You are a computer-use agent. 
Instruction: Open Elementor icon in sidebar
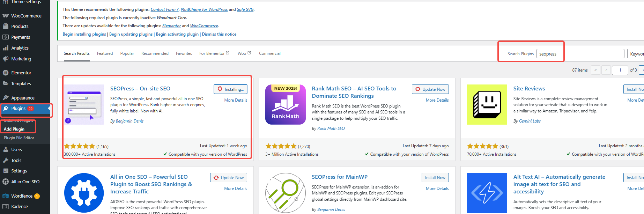pyautogui.click(x=6, y=73)
